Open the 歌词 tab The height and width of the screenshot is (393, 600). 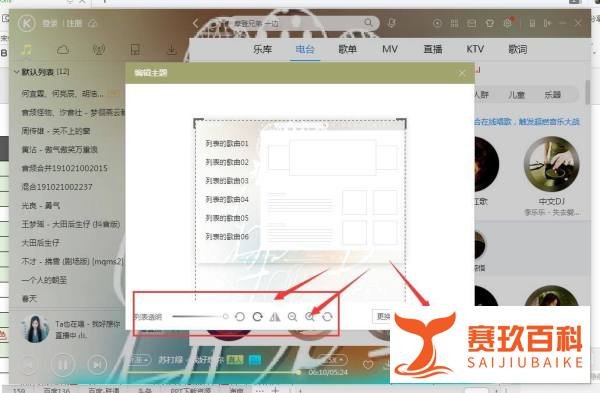(x=518, y=49)
